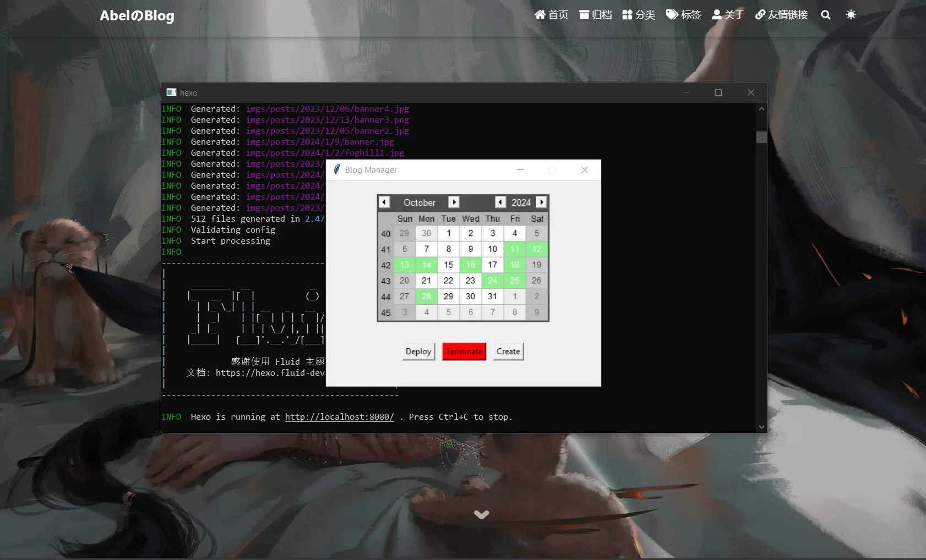
Task: Open the 友情链接 friend links page
Action: [x=781, y=15]
